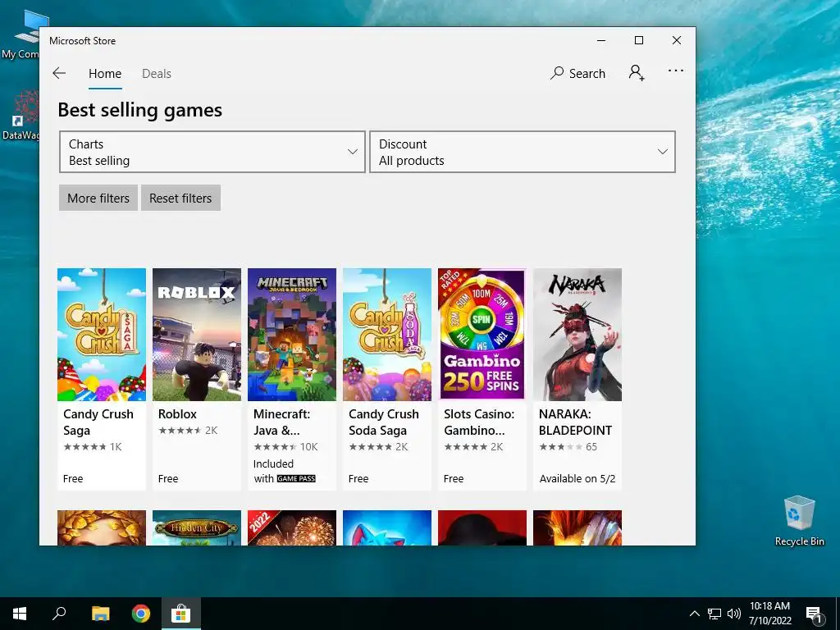Viewport: 840px width, 630px height.
Task: Select the Recycle Bin desktop icon
Action: [799, 521]
